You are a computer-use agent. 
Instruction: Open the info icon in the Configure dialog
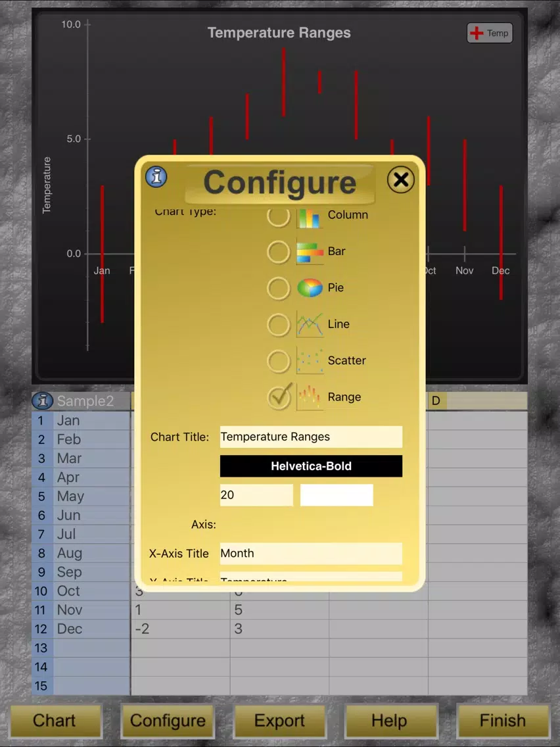(x=156, y=177)
